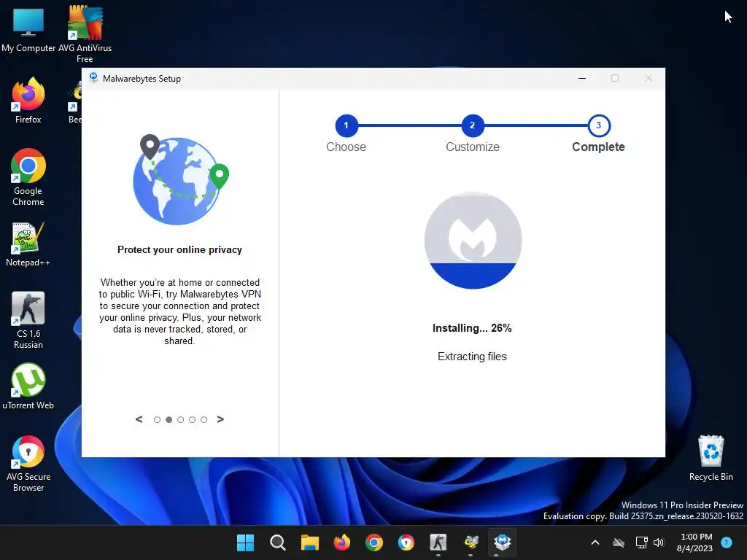Open the Firefox desktop shortcut
The width and height of the screenshot is (747, 560).
[28, 101]
